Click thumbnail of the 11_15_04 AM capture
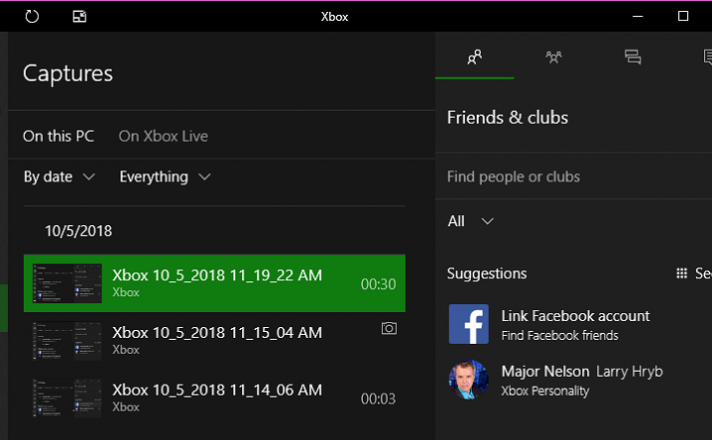 67,341
